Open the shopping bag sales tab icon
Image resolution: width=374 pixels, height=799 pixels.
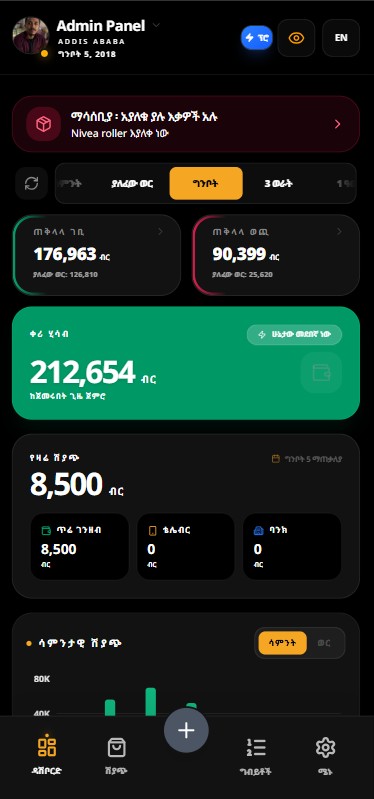[x=117, y=748]
